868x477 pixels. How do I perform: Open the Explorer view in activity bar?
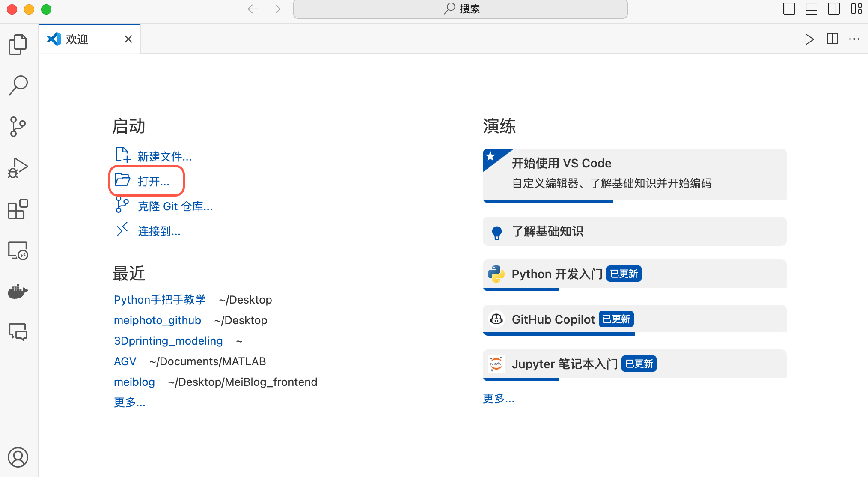click(18, 45)
